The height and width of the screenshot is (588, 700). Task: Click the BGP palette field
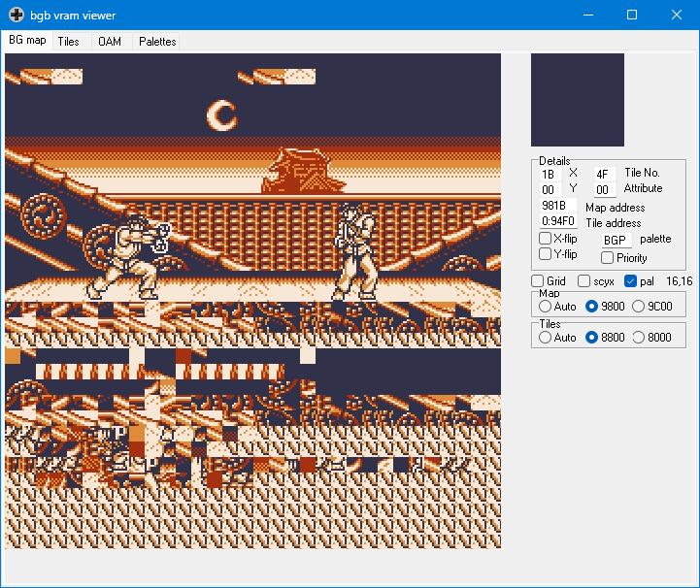pyautogui.click(x=617, y=241)
